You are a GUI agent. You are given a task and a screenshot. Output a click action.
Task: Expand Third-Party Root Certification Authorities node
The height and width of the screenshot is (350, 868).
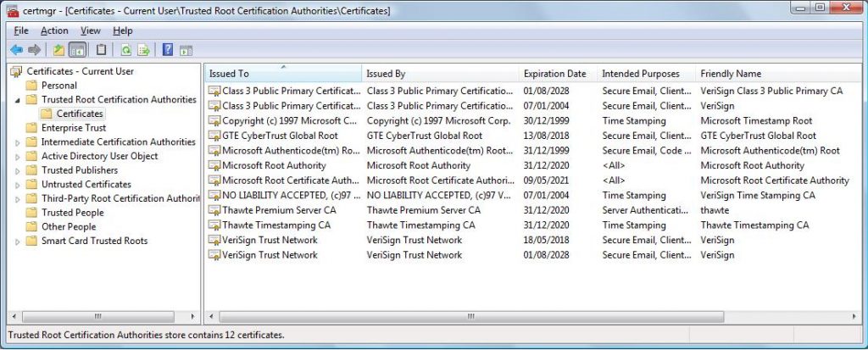click(17, 199)
